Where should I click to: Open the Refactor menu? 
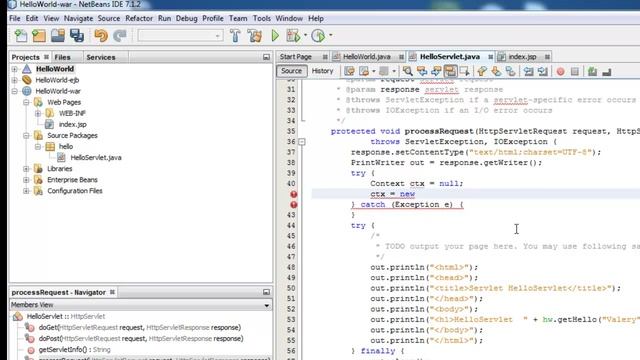[139, 18]
